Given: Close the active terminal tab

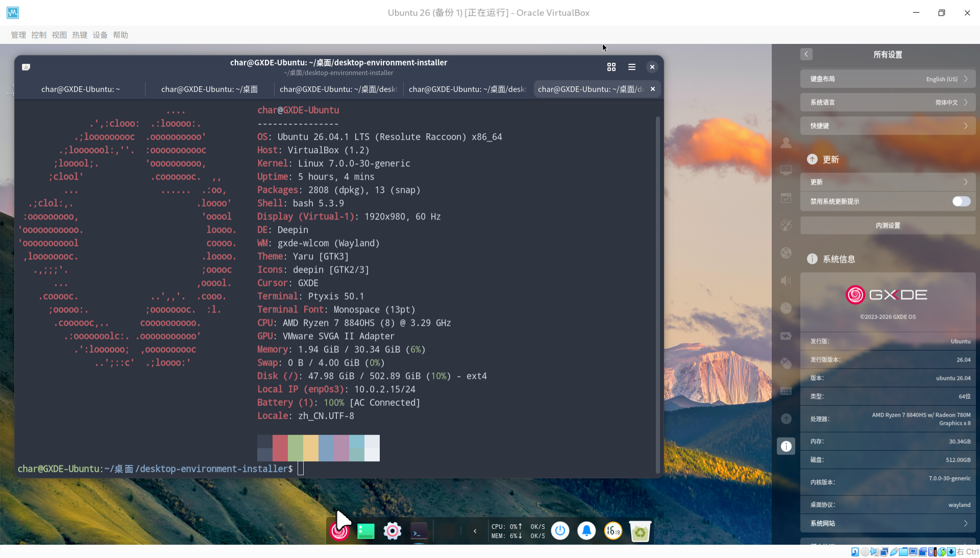Looking at the screenshot, I should tap(652, 89).
